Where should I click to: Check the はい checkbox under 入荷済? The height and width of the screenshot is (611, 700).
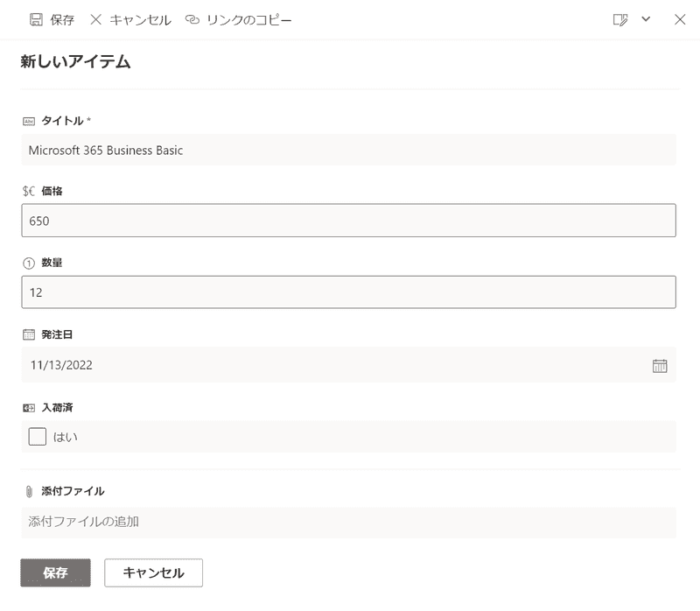37,436
